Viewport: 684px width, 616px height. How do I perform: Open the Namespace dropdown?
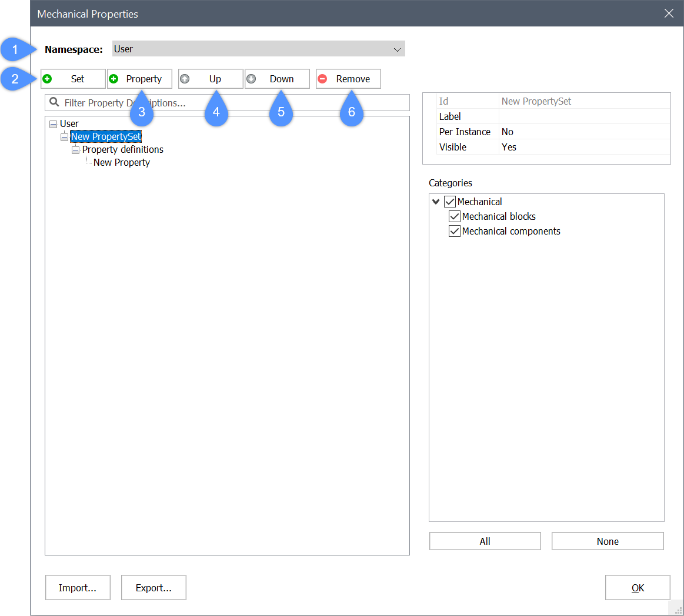(258, 49)
